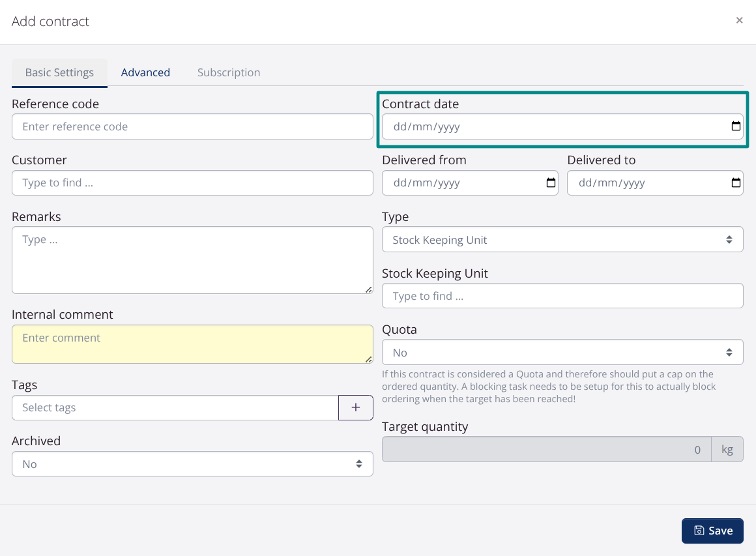The image size is (756, 556).
Task: Expand the Archived dropdown
Action: (x=192, y=464)
